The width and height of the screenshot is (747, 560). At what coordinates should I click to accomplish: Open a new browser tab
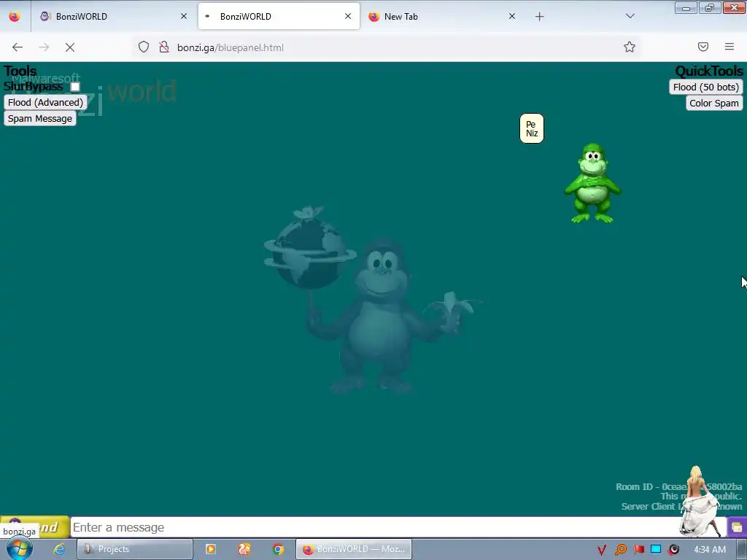539,17
